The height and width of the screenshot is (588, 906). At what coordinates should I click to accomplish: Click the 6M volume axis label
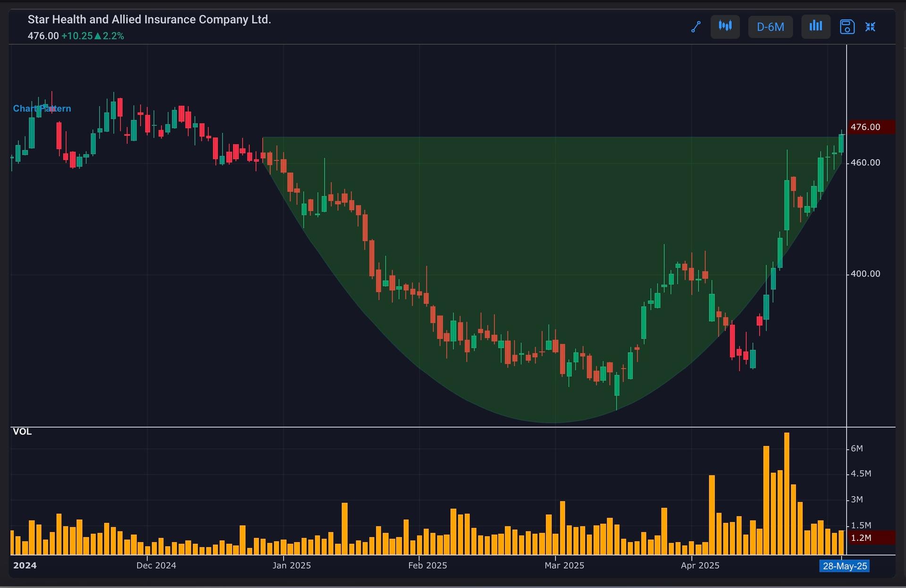857,448
